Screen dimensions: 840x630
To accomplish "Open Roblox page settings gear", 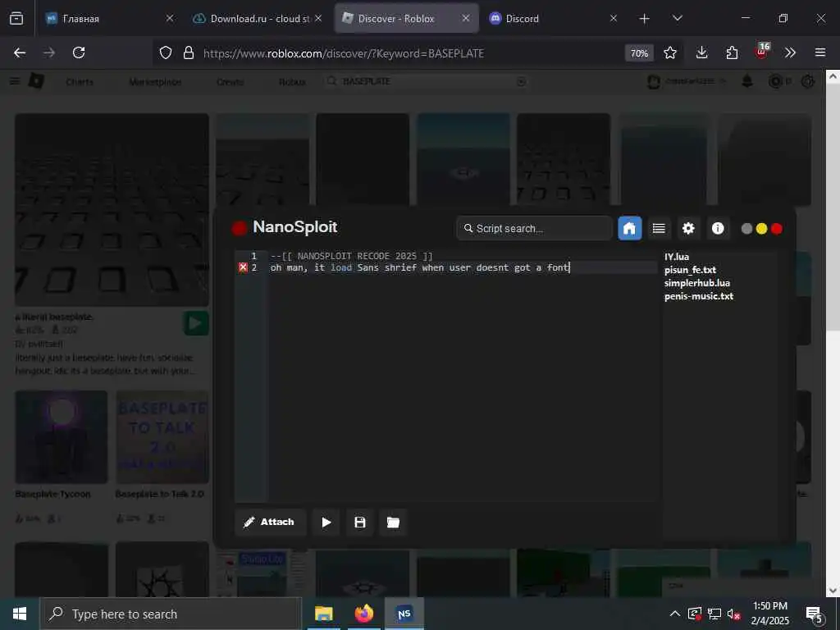I will tap(808, 81).
